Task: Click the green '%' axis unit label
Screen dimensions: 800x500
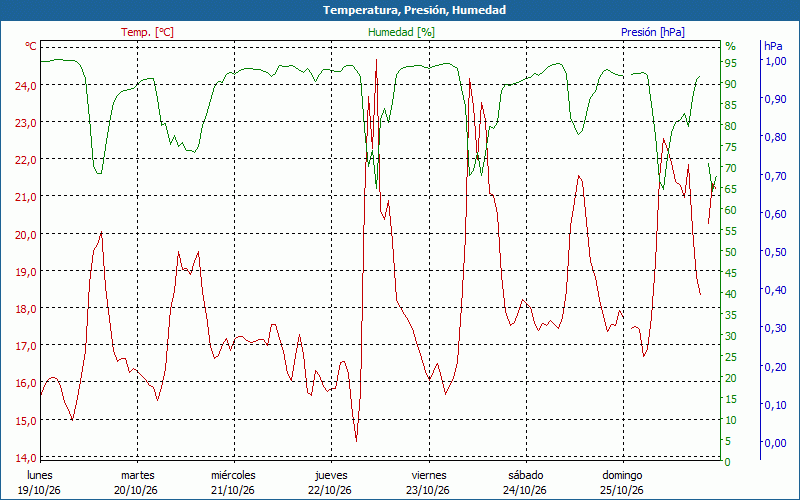Action: pyautogui.click(x=731, y=46)
